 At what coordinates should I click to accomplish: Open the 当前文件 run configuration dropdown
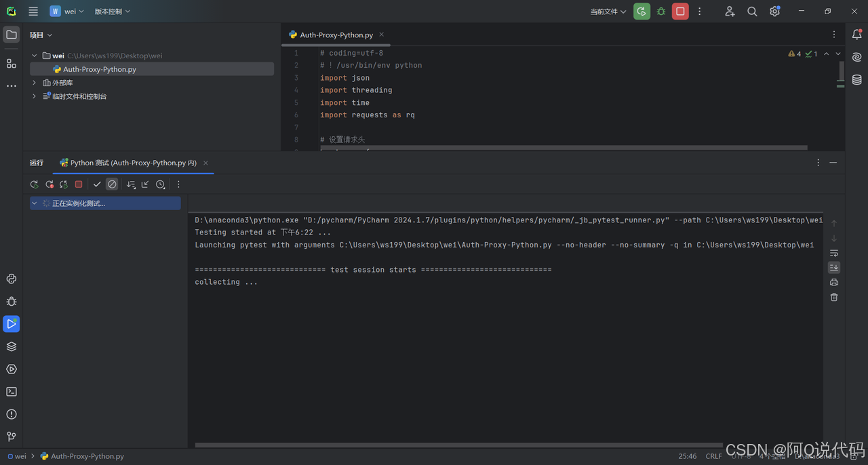608,12
